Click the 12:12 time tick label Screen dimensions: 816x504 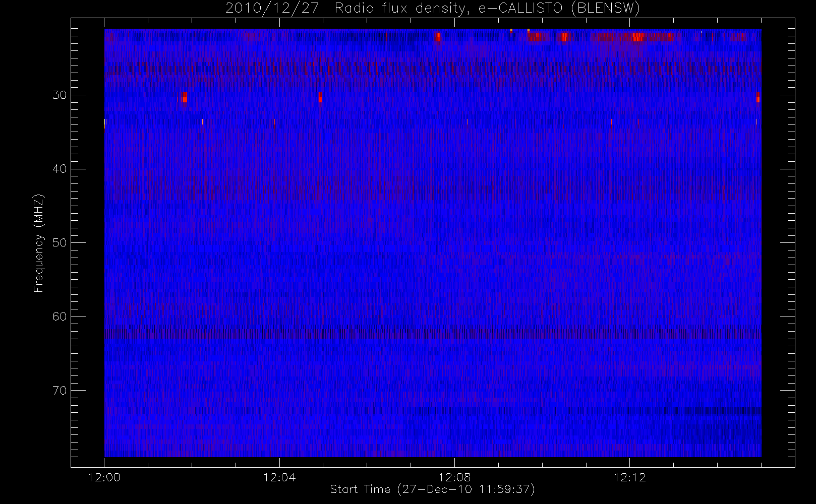pyautogui.click(x=629, y=477)
